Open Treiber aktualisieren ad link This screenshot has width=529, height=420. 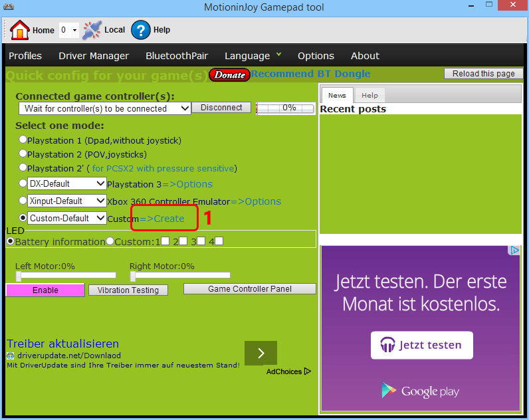point(62,344)
